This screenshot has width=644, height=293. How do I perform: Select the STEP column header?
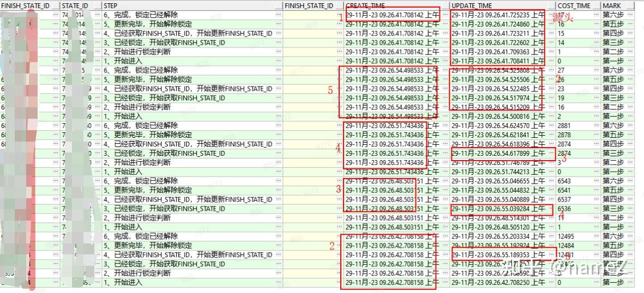192,6
